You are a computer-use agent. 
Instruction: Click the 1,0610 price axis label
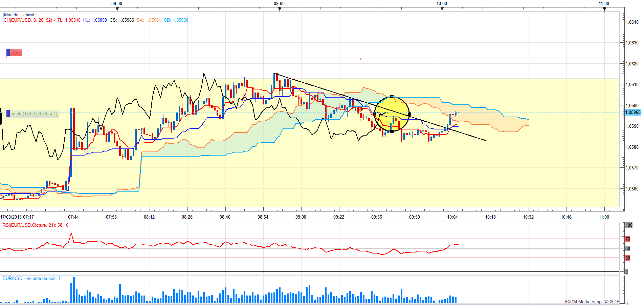click(x=632, y=84)
